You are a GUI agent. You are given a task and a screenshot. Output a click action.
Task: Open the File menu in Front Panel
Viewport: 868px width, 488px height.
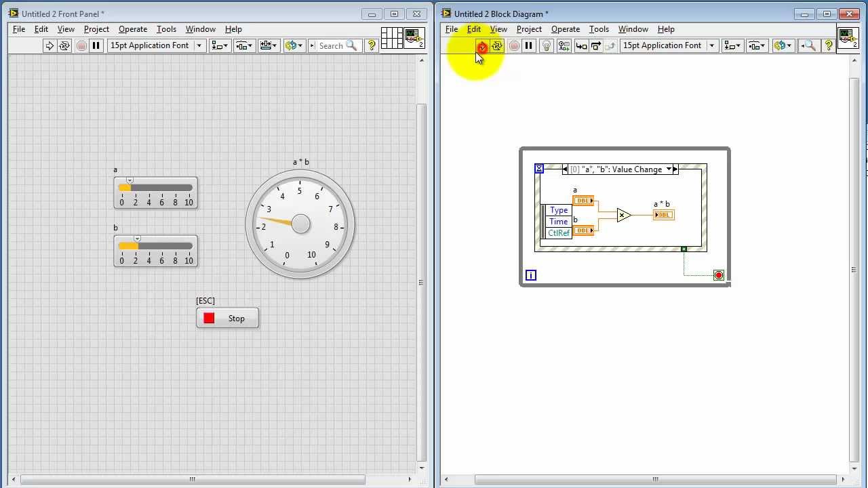pos(19,29)
